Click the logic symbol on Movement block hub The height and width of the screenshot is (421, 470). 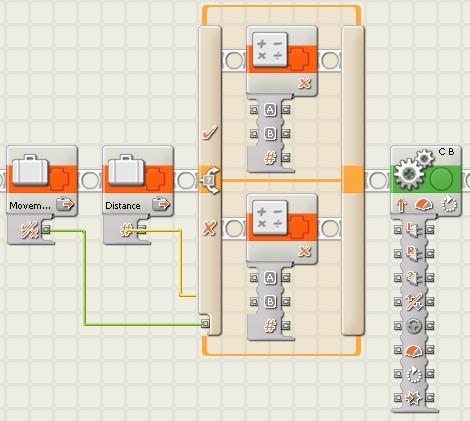point(29,231)
